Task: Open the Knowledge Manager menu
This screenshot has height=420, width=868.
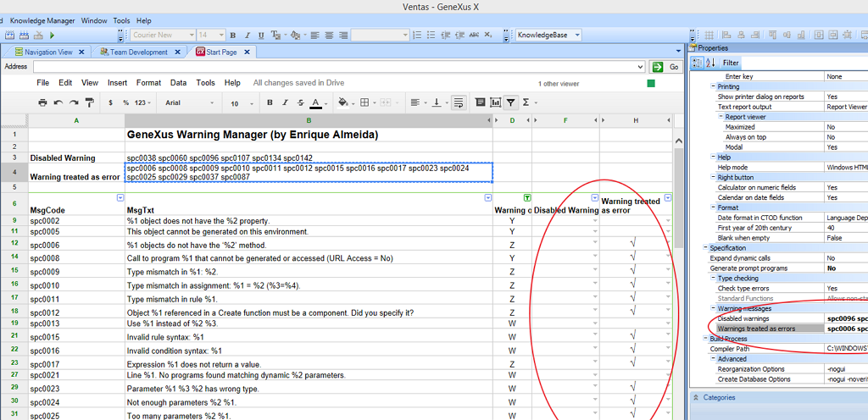Action: 42,20
